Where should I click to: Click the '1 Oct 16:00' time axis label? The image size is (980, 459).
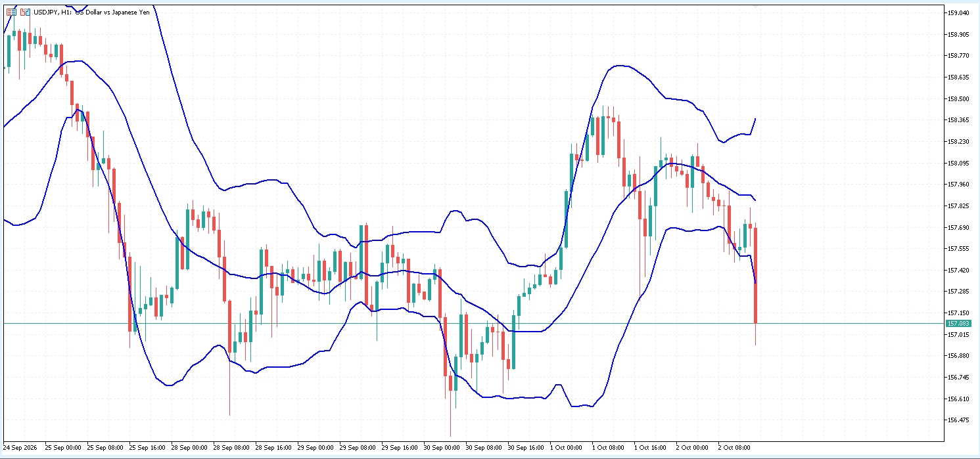[651, 447]
